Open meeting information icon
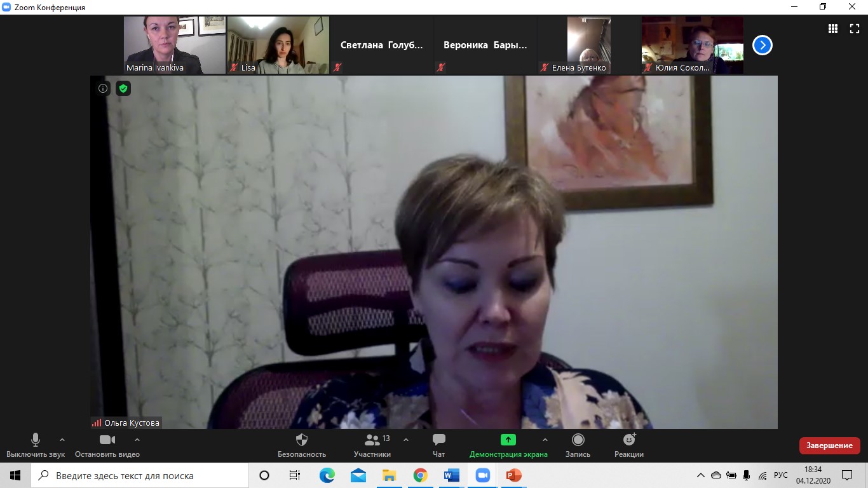This screenshot has width=868, height=488. (x=103, y=88)
